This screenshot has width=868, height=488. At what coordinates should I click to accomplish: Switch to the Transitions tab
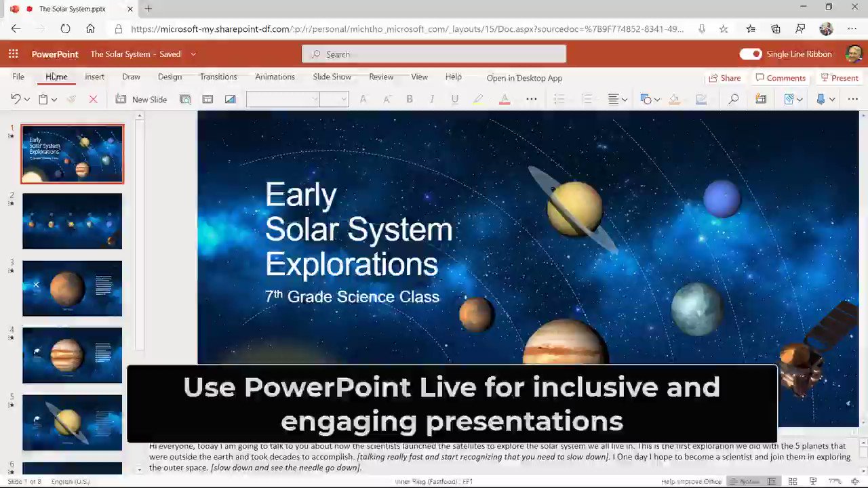(x=218, y=77)
